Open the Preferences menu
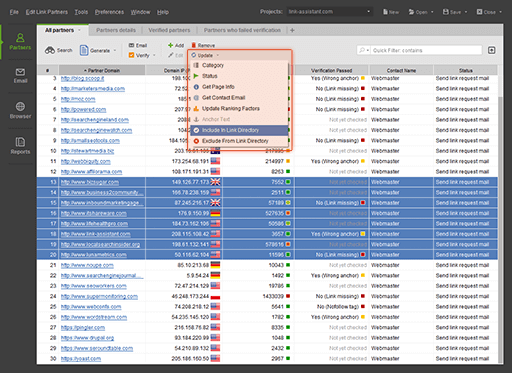 click(x=109, y=12)
